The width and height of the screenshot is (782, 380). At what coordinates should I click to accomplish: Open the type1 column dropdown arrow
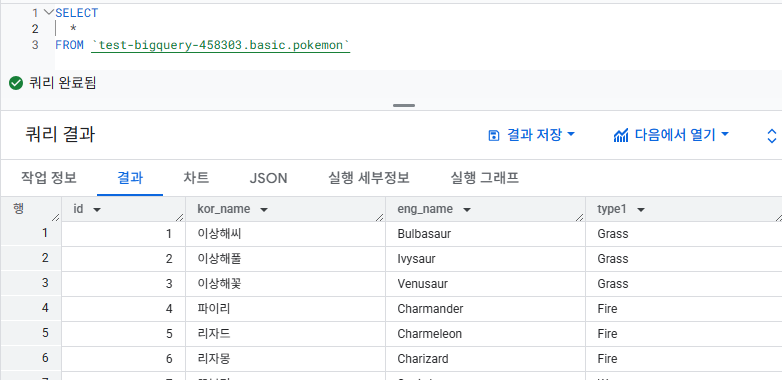[641, 210]
